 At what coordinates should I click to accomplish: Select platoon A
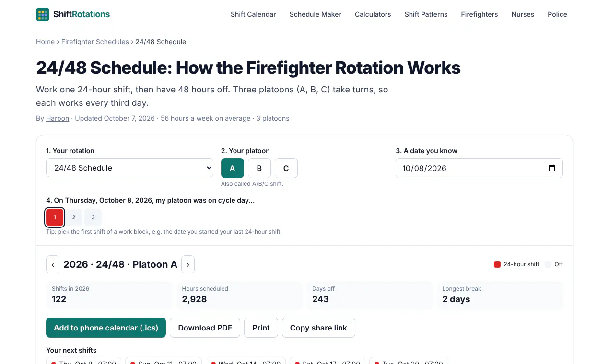pyautogui.click(x=233, y=168)
